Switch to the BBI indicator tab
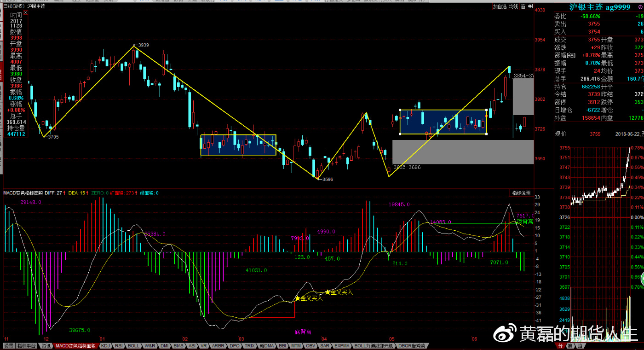644x350 pixels. 282,345
